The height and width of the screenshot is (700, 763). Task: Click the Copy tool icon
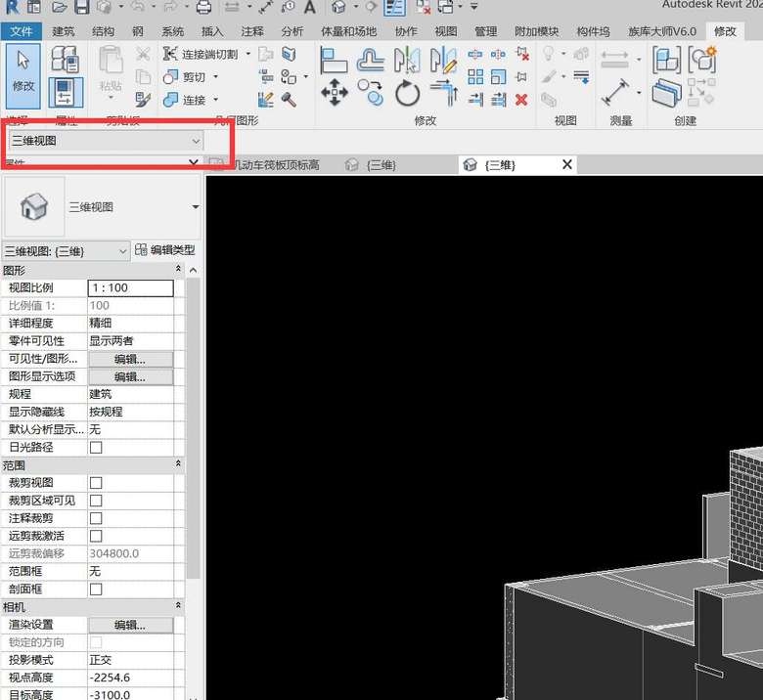pyautogui.click(x=371, y=94)
